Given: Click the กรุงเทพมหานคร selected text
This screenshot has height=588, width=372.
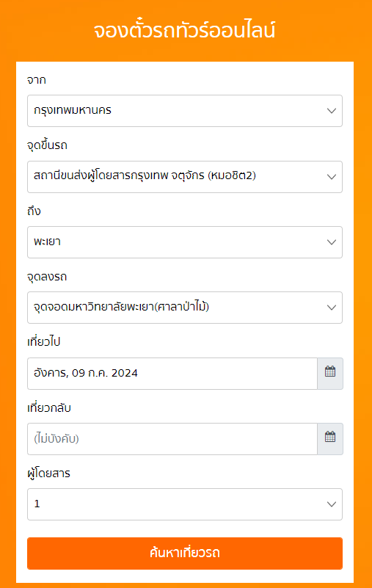Looking at the screenshot, I should pyautogui.click(x=73, y=110).
